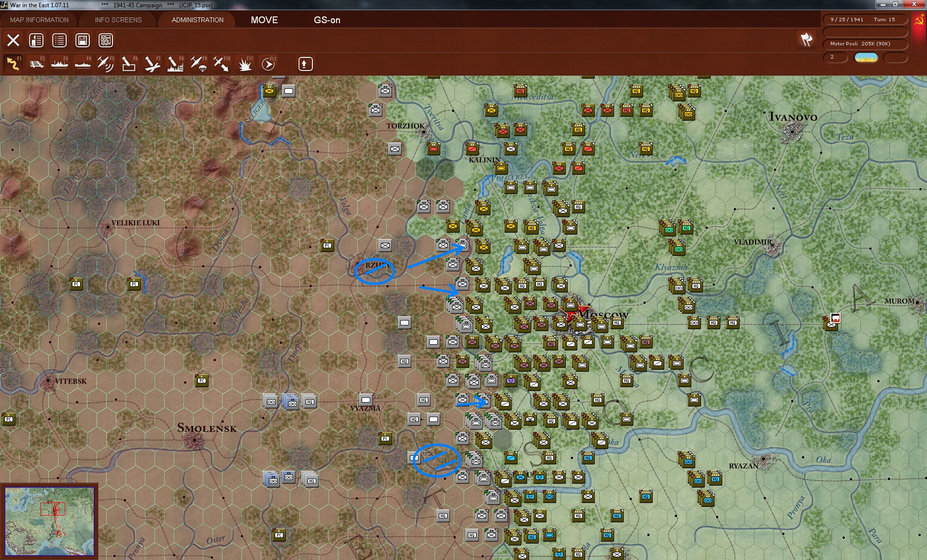Select Air transfer F10 mode icon
The height and width of the screenshot is (560, 927).
(x=222, y=64)
